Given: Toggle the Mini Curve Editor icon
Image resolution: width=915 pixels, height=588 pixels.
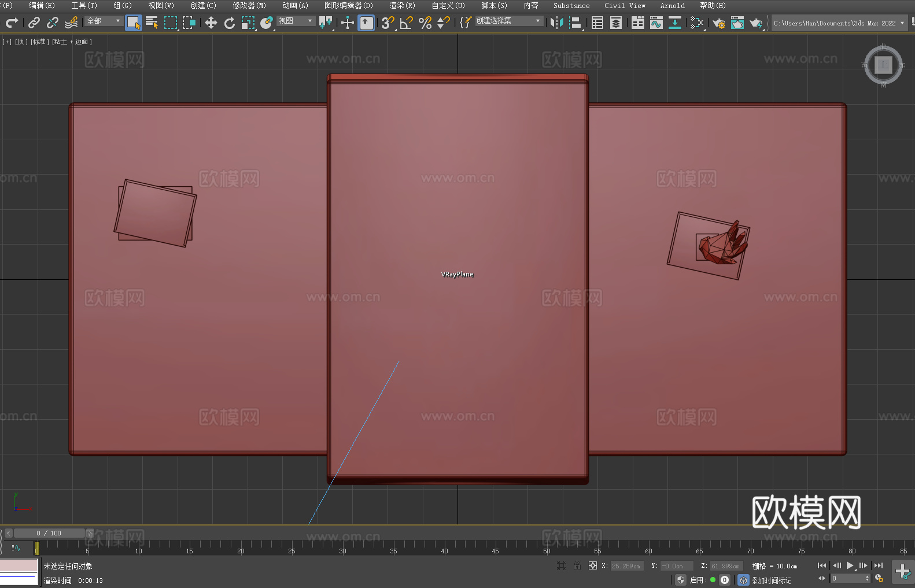Looking at the screenshot, I should click(16, 548).
